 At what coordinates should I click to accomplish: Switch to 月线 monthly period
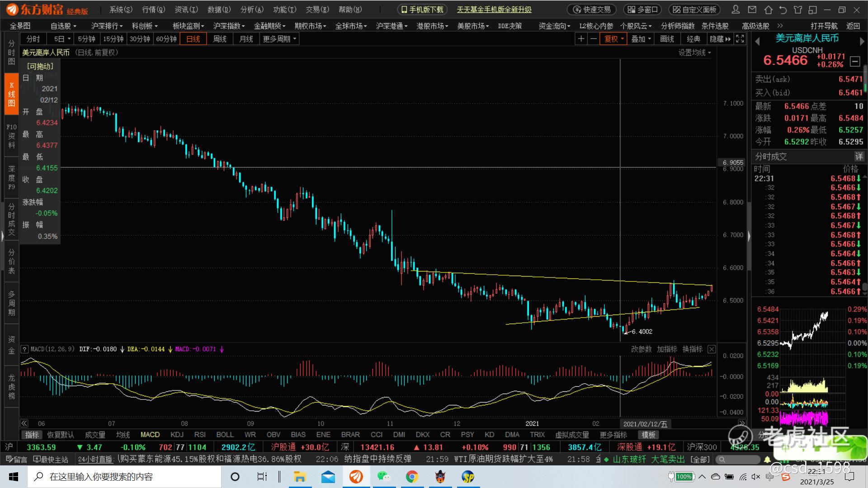(x=246, y=39)
